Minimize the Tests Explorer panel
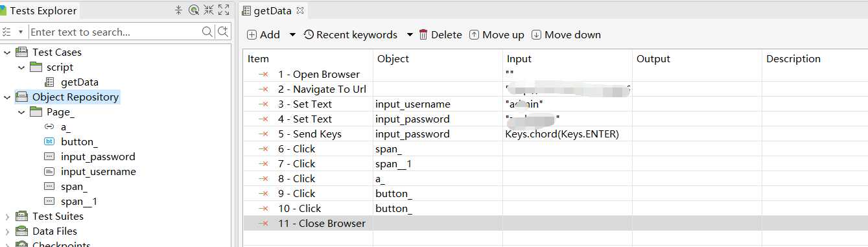868x247 pixels. [209, 10]
